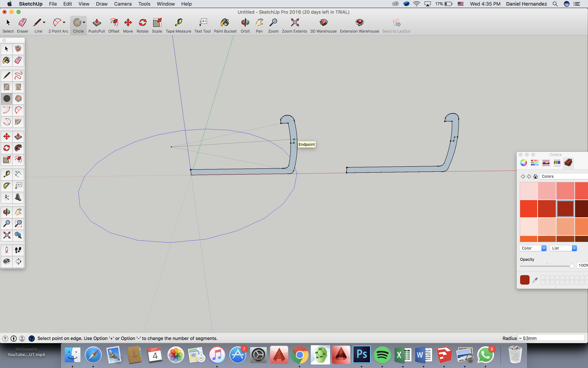Choose the 3D Text tool in side palette
The image size is (588, 368).
coord(18,197)
